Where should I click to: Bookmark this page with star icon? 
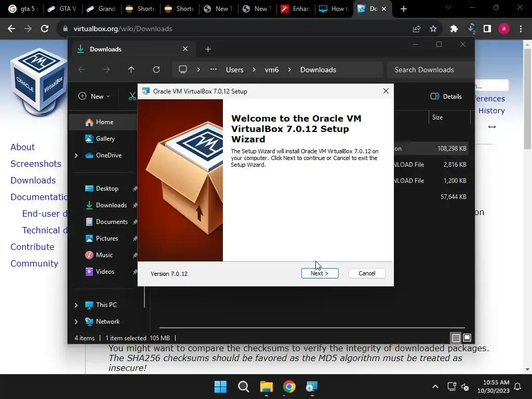[433, 29]
